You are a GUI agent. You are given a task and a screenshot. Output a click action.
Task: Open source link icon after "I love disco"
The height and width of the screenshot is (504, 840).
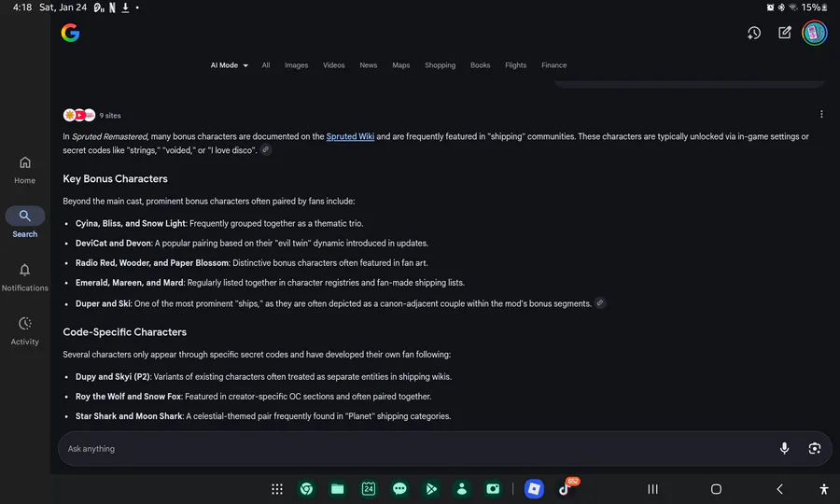(266, 150)
